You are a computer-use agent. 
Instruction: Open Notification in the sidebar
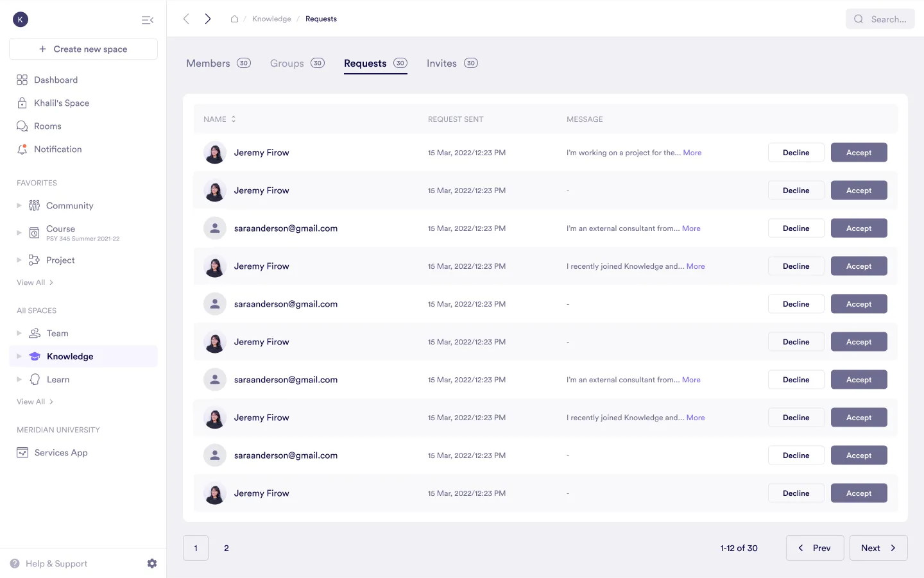pos(58,149)
